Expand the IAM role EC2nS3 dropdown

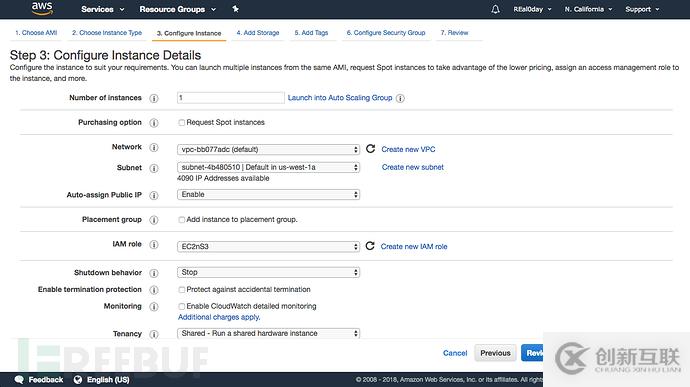(268, 247)
